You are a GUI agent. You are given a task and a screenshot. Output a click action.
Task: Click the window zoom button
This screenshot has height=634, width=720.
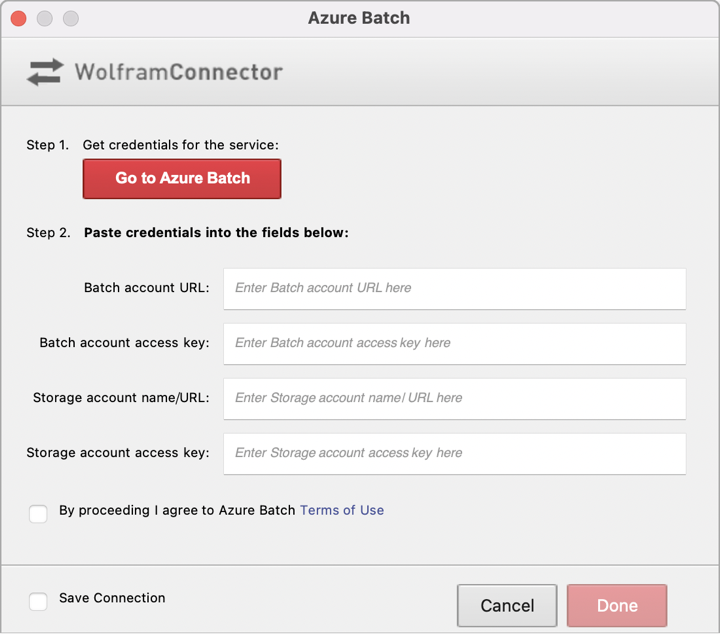(70, 18)
